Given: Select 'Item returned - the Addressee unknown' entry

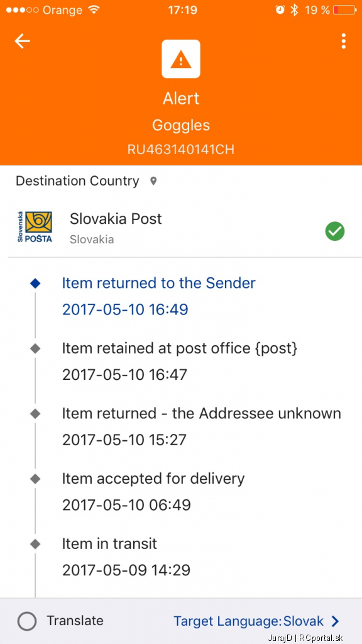Looking at the screenshot, I should click(202, 426).
